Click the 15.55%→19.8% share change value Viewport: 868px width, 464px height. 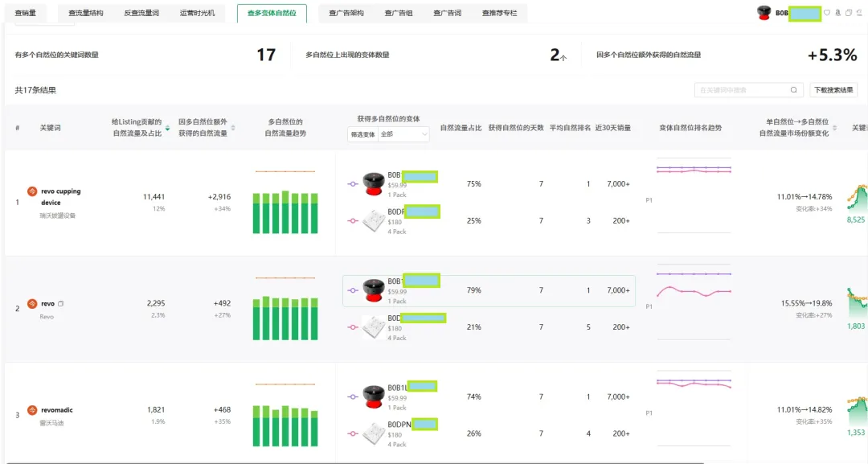pos(807,303)
